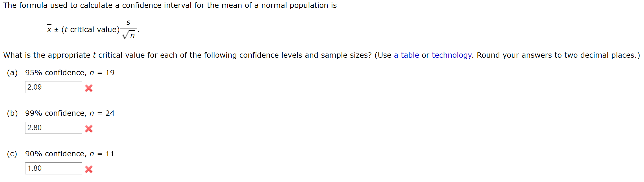The height and width of the screenshot is (182, 644).
Task: Click the incorrect-answer mark under 95% confidence
Action: pos(88,88)
